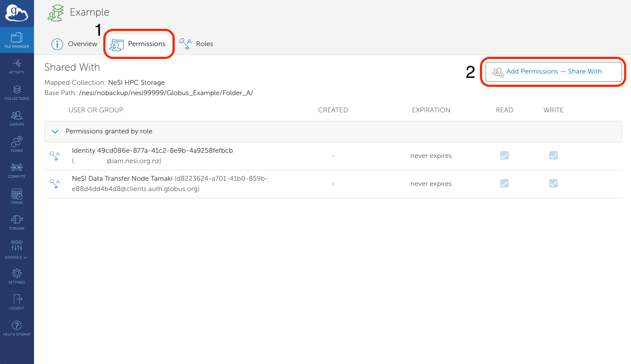Toggle Write checkbox for Identity 49cd086e row

pyautogui.click(x=554, y=155)
